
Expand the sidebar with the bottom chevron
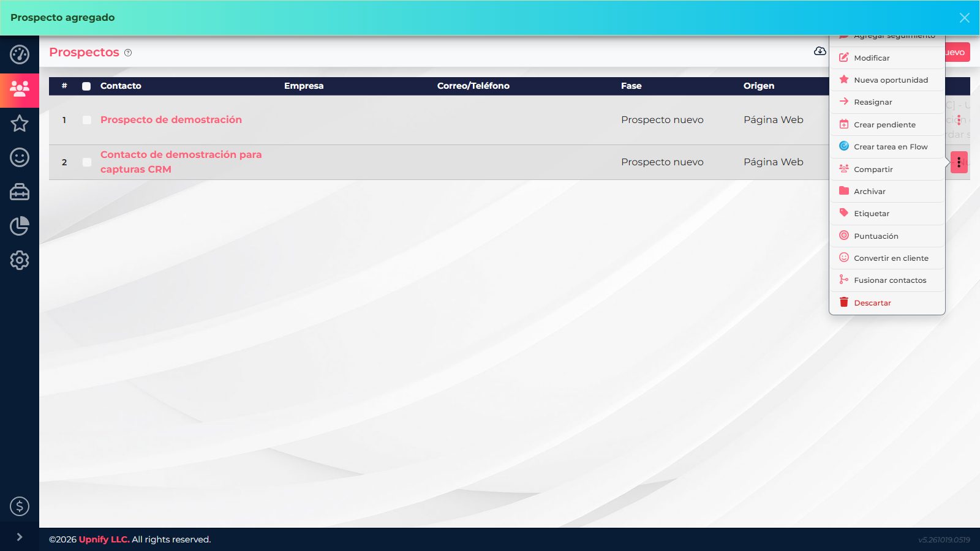[x=20, y=537]
